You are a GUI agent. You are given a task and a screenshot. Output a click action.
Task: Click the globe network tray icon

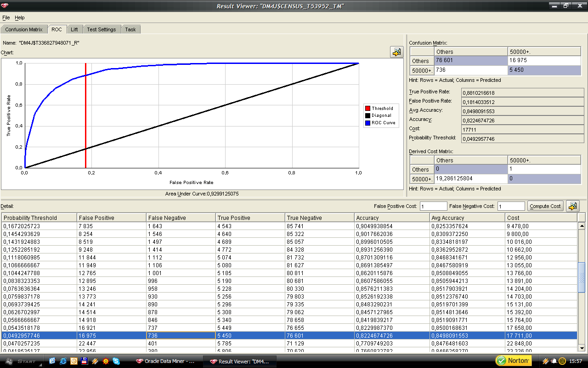[562, 361]
